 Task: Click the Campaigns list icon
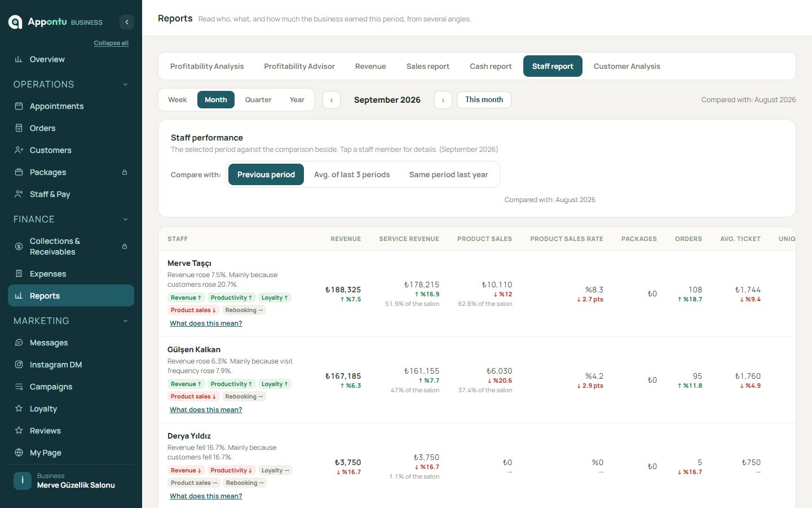pos(19,387)
